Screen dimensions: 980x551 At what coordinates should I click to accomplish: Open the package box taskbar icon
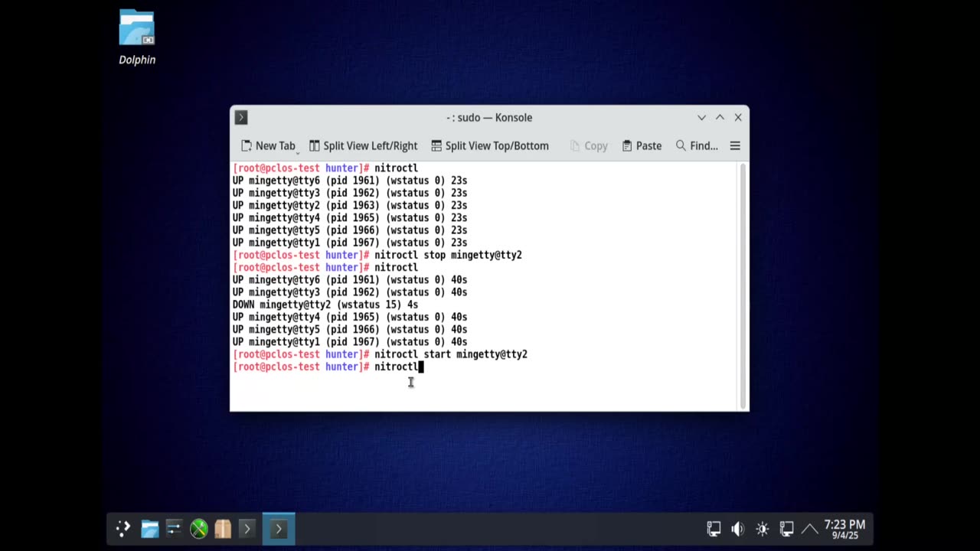point(223,528)
